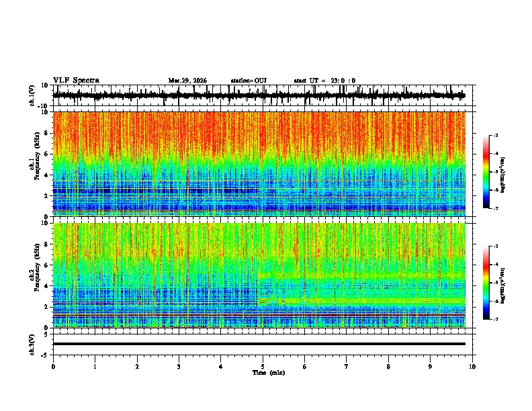
Task: Click the ch.2 band near 5 kHz
Action: 361,275
